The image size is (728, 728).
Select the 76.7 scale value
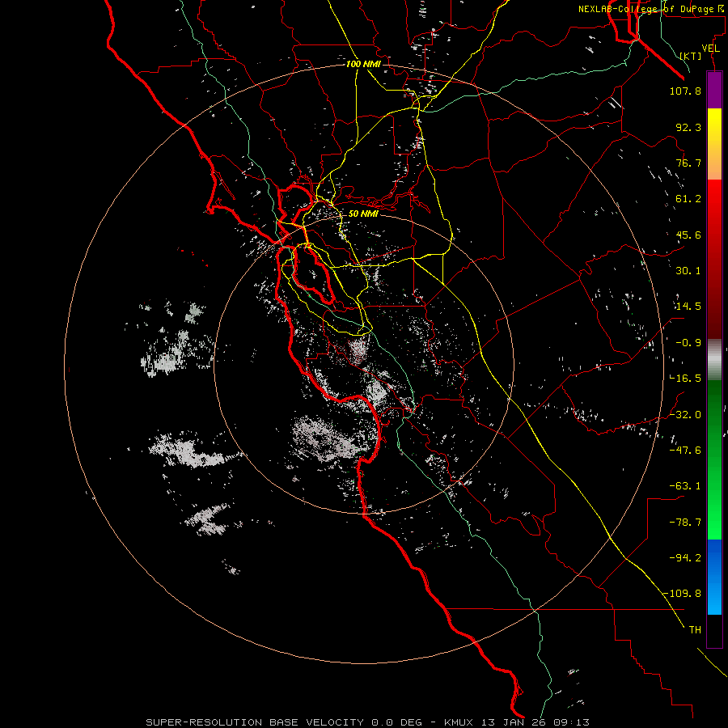pyautogui.click(x=688, y=163)
